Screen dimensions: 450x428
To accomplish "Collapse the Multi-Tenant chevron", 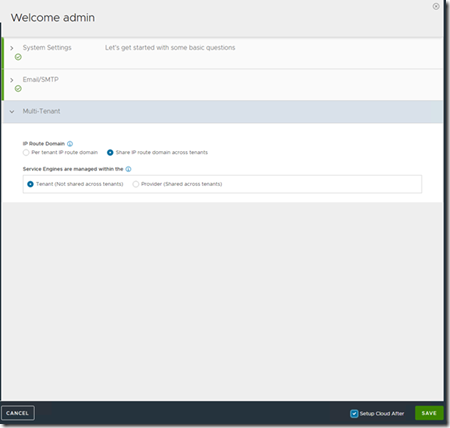I will pos(12,112).
